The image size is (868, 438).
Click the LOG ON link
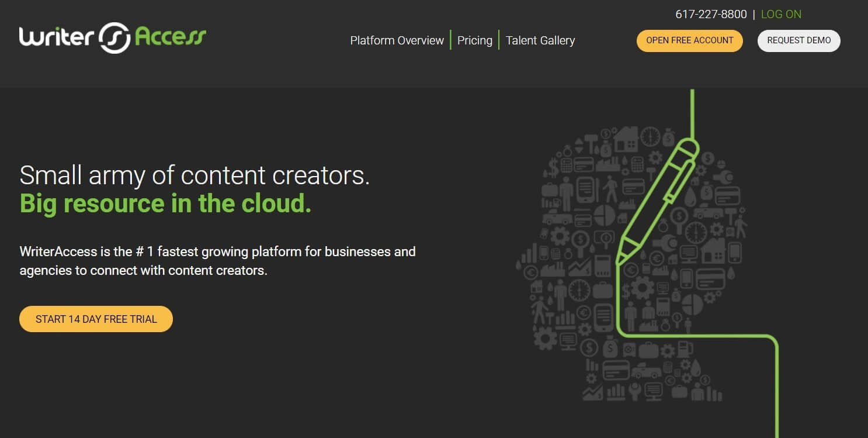781,14
